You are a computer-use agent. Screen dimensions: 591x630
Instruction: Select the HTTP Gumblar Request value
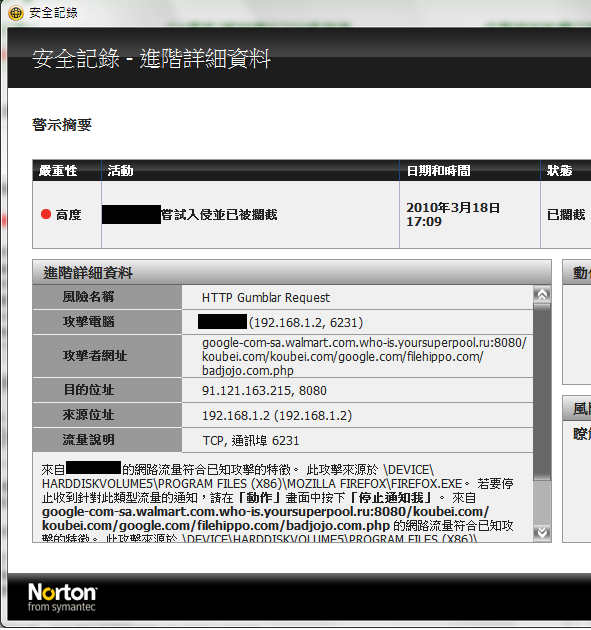coord(266,298)
